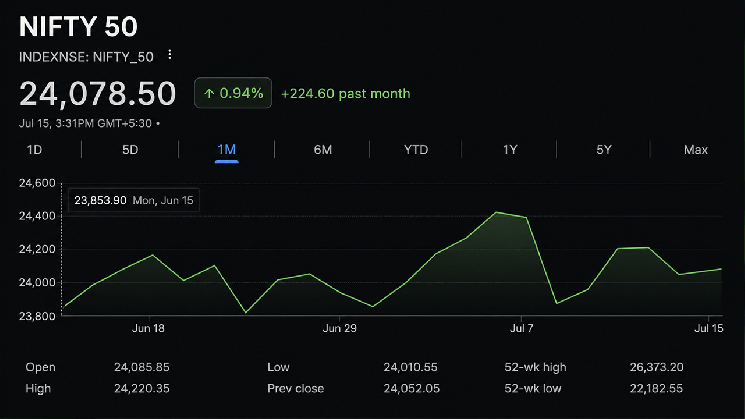The image size is (745, 419).
Task: Open the 5Y chart range
Action: (603, 150)
